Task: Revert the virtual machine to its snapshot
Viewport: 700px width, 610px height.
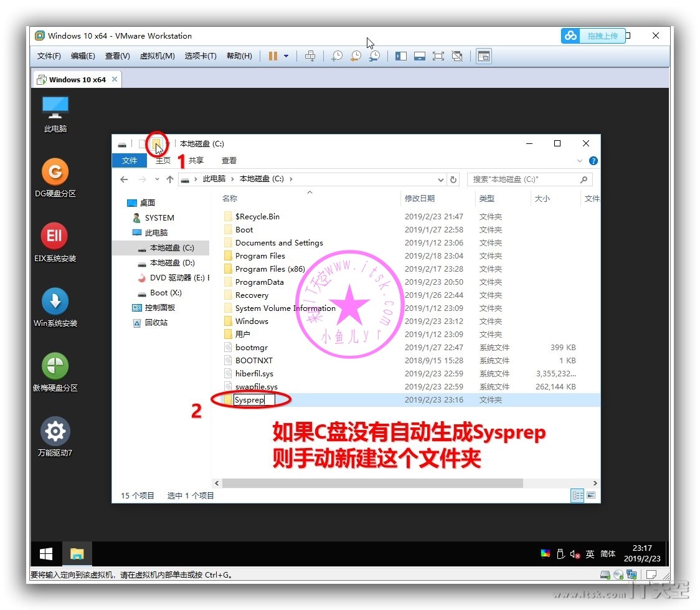Action: pos(356,56)
